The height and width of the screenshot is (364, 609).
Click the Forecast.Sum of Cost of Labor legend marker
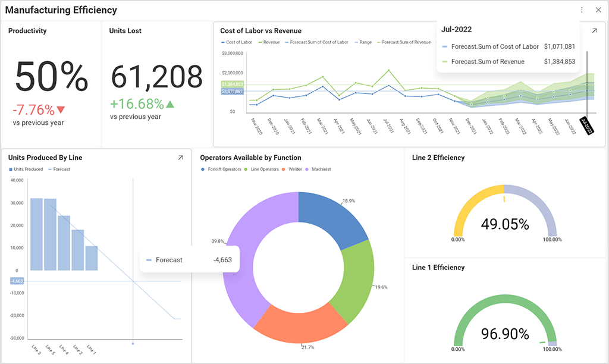coord(287,42)
